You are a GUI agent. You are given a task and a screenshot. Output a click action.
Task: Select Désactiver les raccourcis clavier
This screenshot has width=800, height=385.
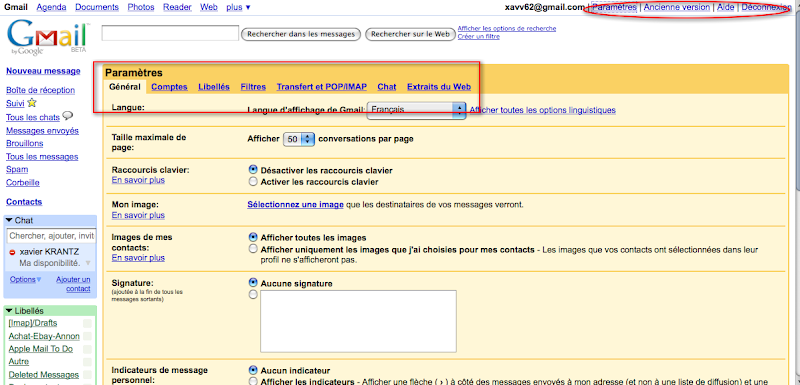(x=253, y=170)
